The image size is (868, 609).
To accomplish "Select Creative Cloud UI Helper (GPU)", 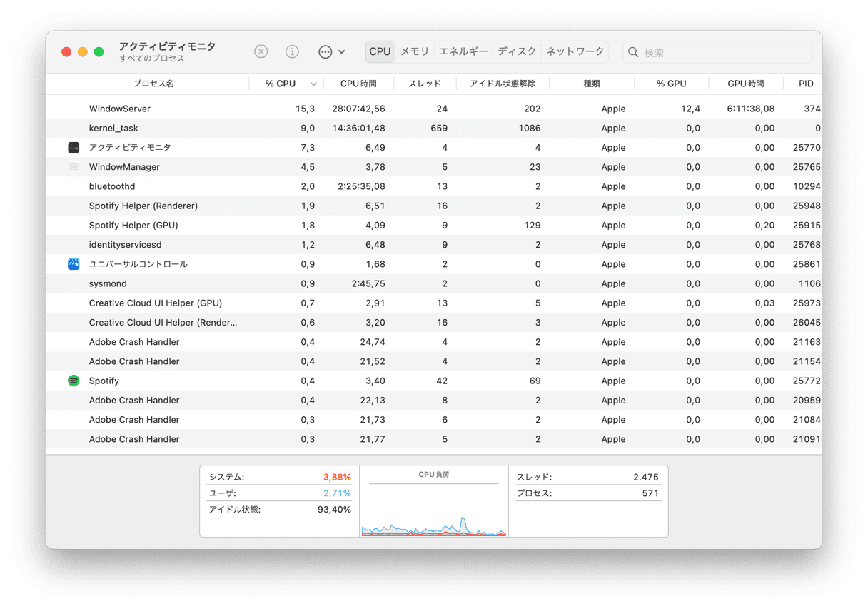I will pyautogui.click(x=434, y=303).
